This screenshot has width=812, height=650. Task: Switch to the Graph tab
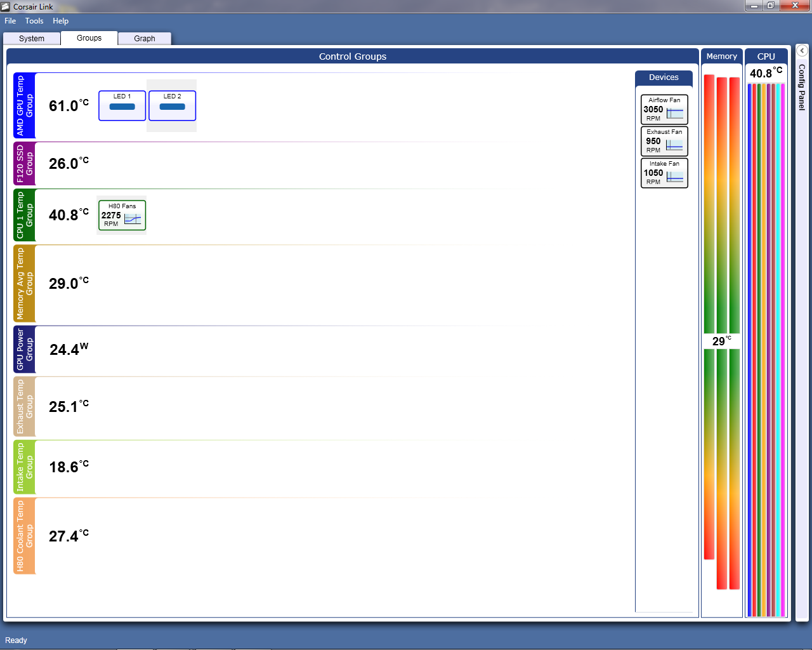pos(145,39)
